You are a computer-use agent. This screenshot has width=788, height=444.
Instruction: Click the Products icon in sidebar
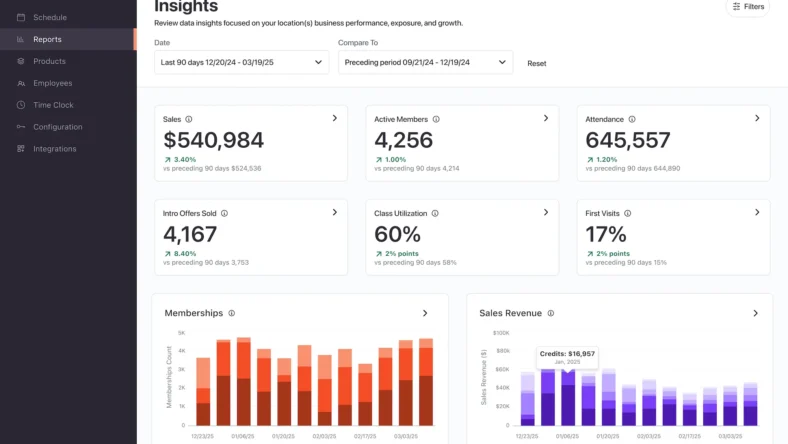click(21, 61)
